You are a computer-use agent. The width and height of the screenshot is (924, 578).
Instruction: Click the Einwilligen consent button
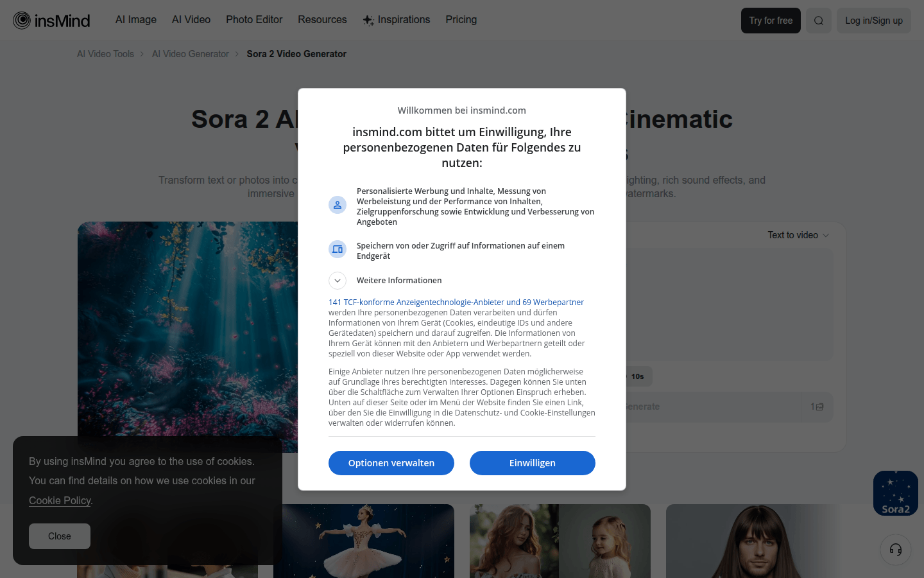533,463
